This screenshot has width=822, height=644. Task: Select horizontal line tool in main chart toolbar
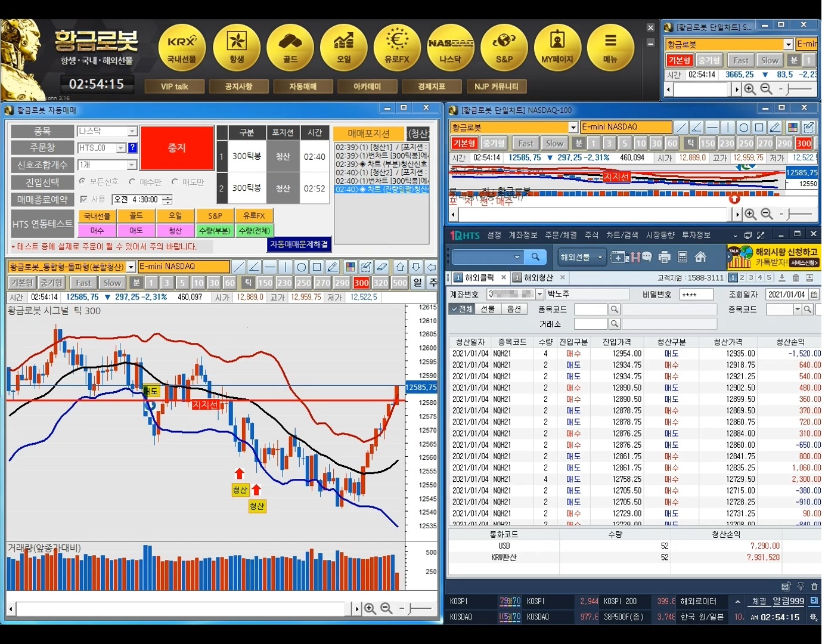click(269, 267)
